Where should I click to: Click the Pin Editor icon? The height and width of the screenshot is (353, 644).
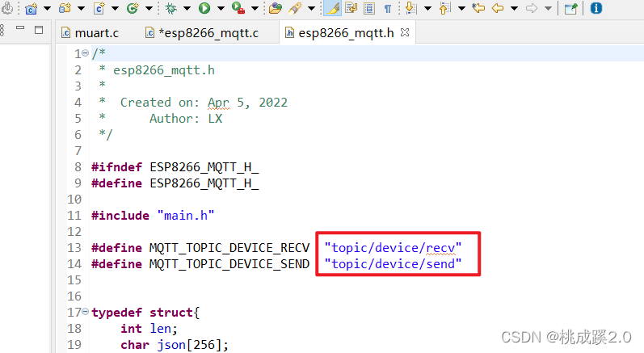coord(571,8)
